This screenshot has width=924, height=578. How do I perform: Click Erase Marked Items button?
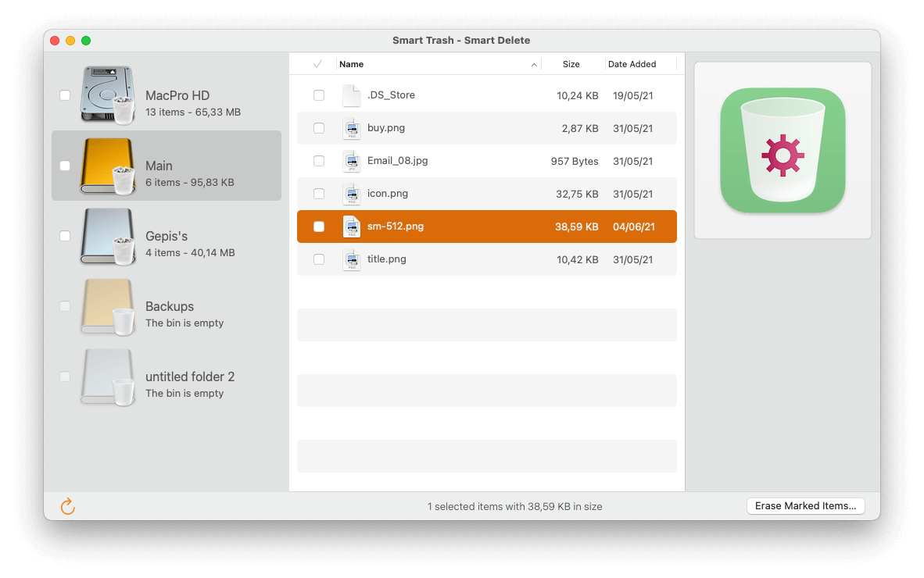click(805, 505)
